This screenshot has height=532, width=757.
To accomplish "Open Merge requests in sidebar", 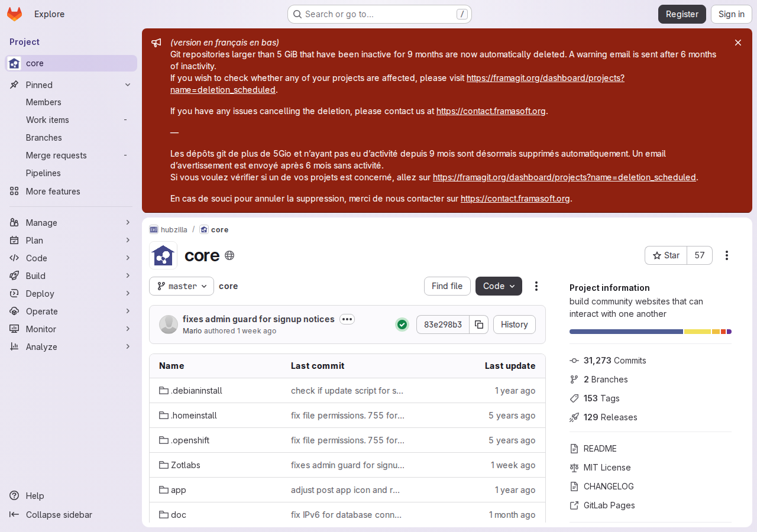I will (x=56, y=155).
